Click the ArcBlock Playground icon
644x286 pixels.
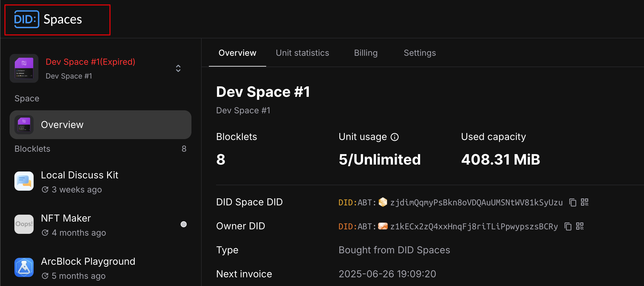click(24, 267)
